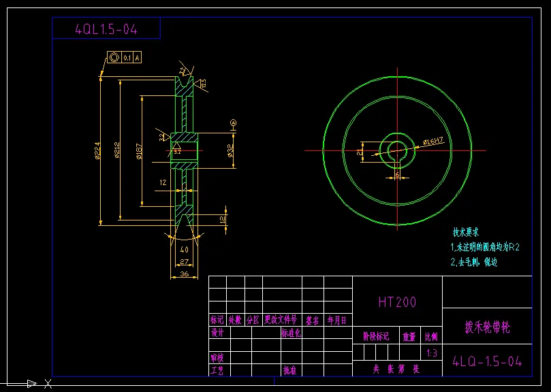Select note 2,去毛刺, 锐边
This screenshot has height=392, width=551.
tap(474, 262)
